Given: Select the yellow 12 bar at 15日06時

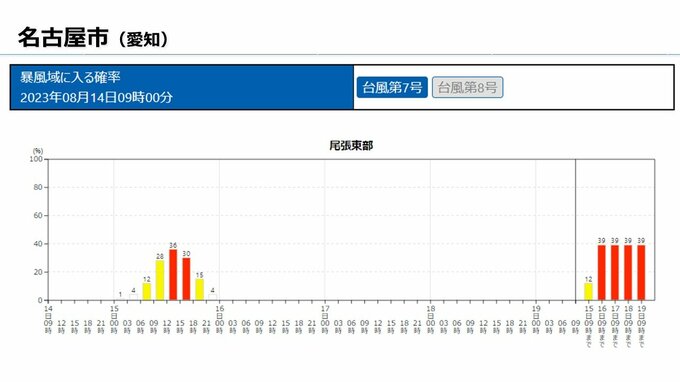Looking at the screenshot, I should 147,291.
